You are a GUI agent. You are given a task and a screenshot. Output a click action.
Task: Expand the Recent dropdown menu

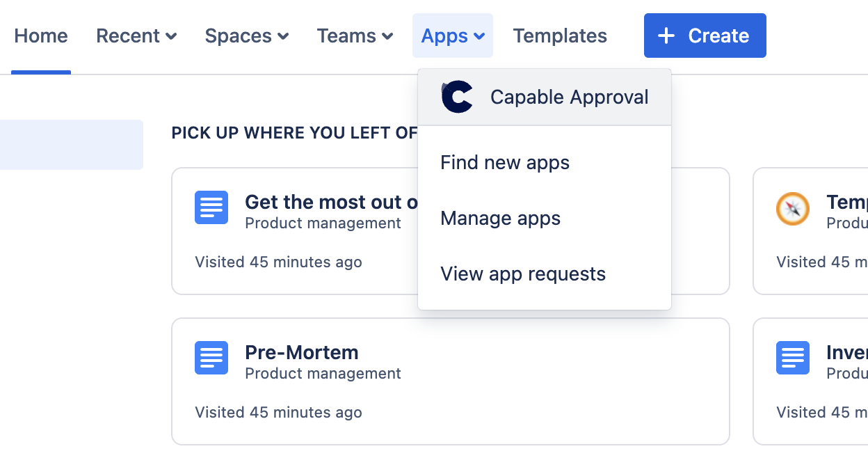[x=136, y=35]
